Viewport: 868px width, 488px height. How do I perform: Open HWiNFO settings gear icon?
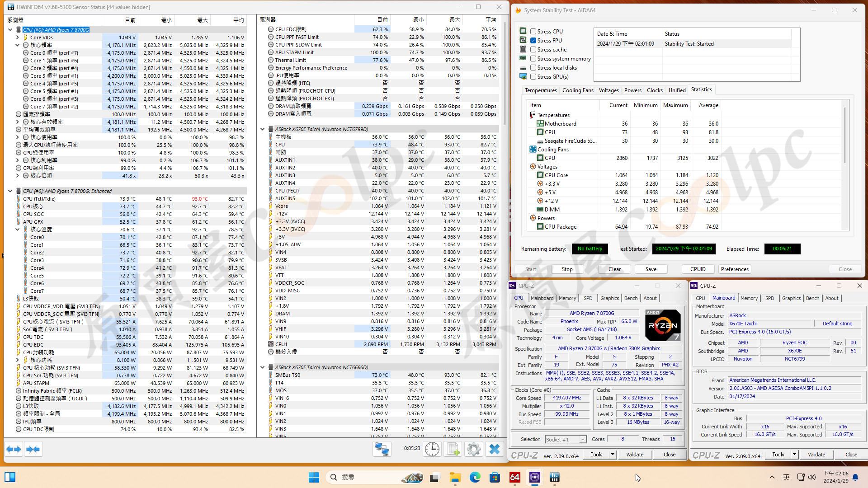473,449
